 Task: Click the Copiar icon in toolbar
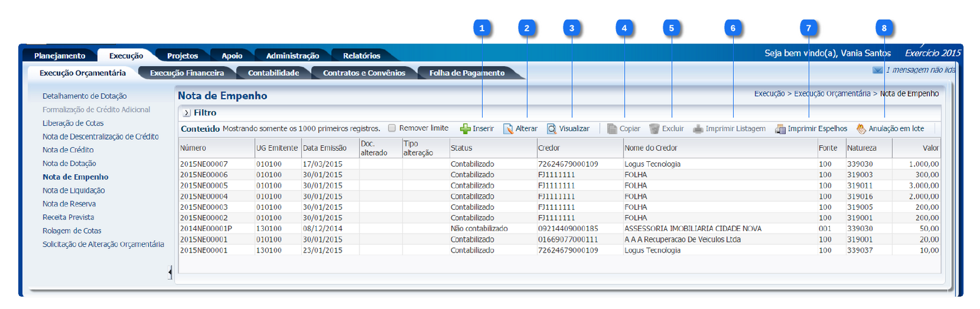(612, 129)
